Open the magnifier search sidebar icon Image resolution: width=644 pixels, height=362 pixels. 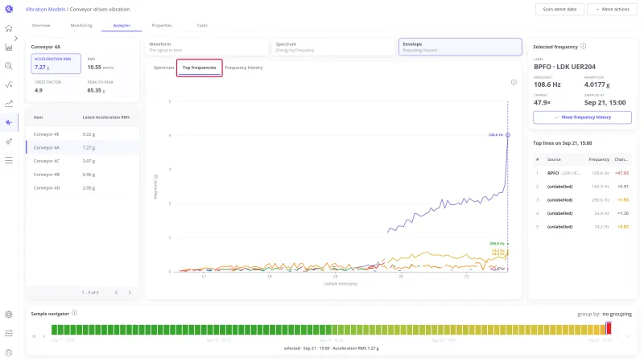[x=9, y=66]
